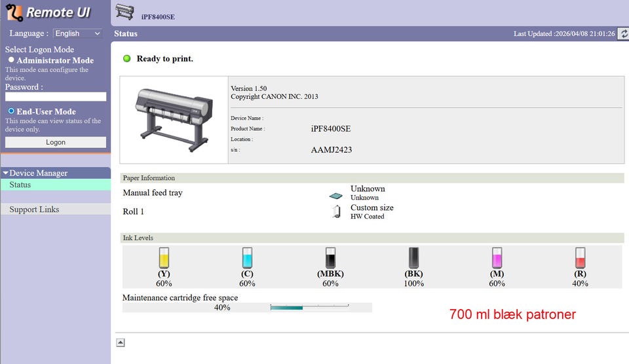The height and width of the screenshot is (364, 629).
Task: Refresh the status with the update icon
Action: (623, 33)
